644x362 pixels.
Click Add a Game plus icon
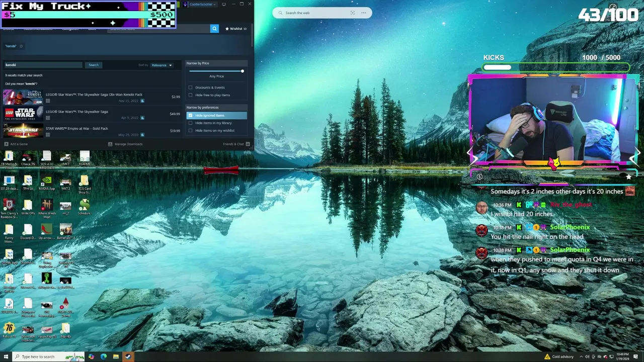tap(7, 144)
